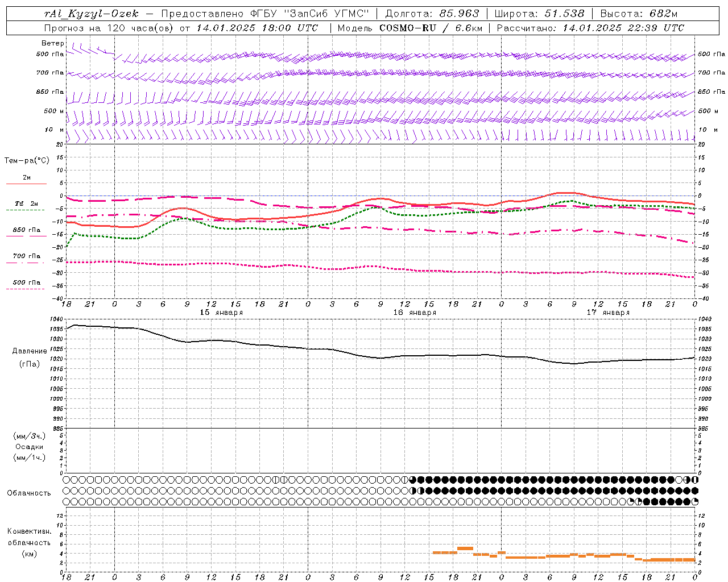Click the Давление pressure panel title
The image size is (728, 582).
point(30,351)
